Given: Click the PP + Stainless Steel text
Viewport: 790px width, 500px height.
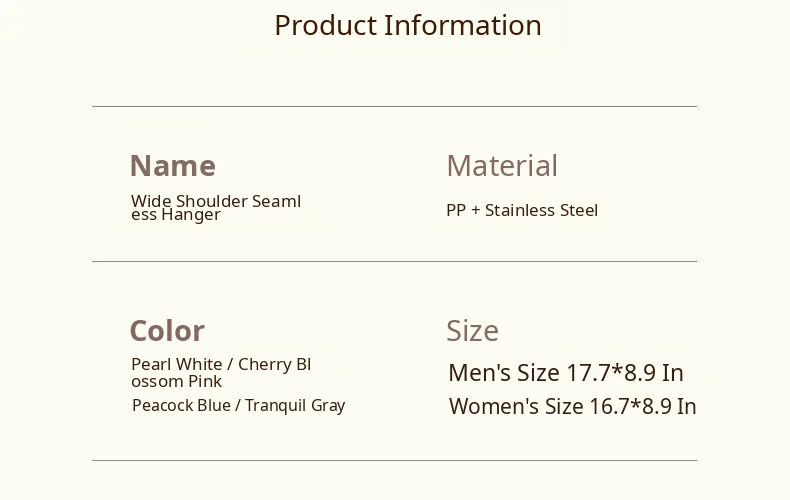Looking at the screenshot, I should [522, 210].
